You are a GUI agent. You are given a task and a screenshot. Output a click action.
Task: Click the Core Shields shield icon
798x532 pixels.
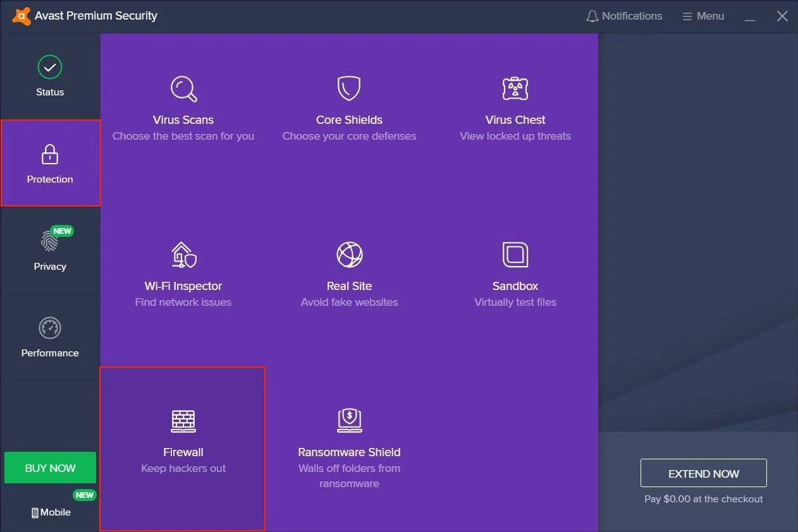[x=349, y=88]
